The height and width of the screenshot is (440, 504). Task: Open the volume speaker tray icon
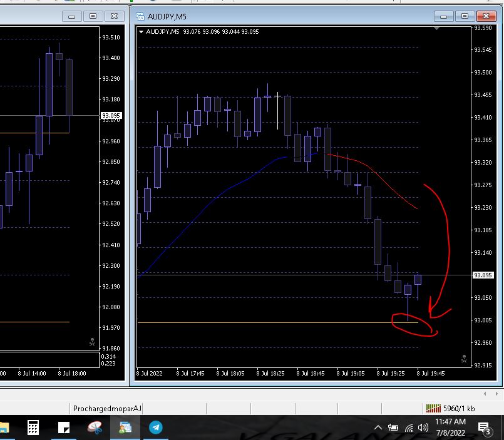tap(423, 427)
